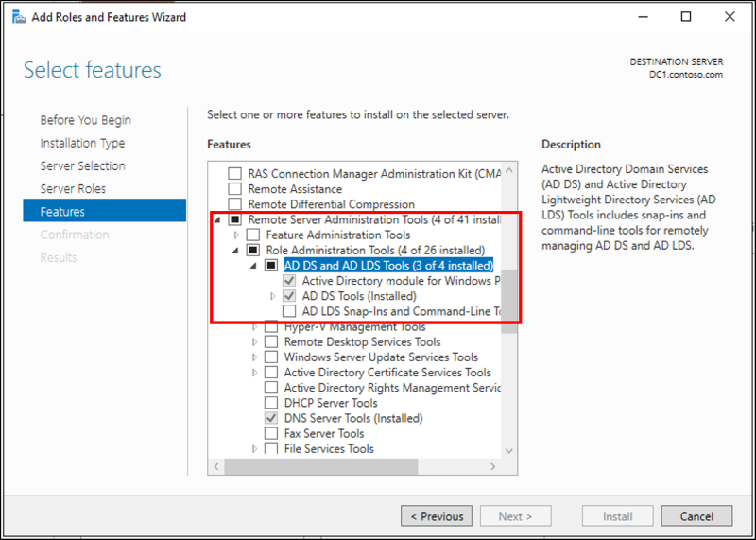Click the AD DS Tools installed checkbox
This screenshot has width=756, height=540.
coord(289,296)
